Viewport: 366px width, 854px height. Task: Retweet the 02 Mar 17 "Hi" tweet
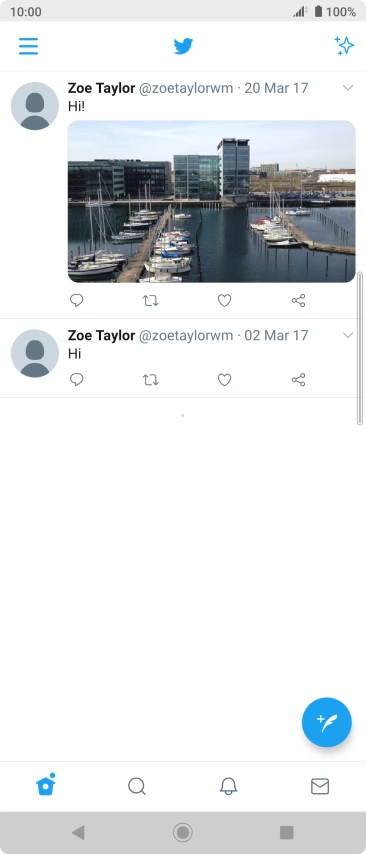tap(151, 380)
